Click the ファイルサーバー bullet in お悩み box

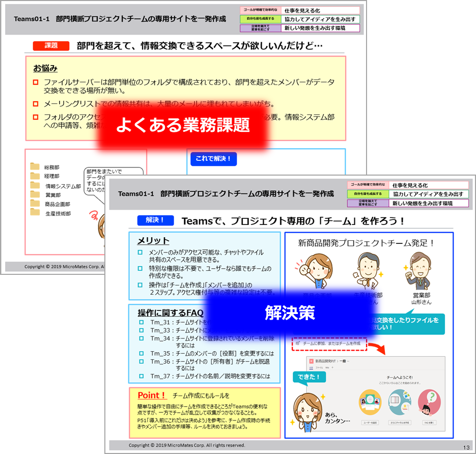pyautogui.click(x=184, y=86)
